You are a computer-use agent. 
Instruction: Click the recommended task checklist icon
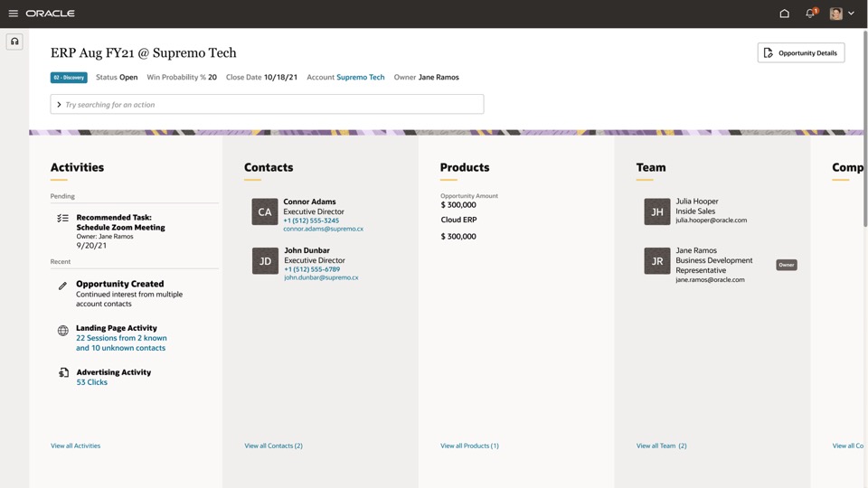pos(62,218)
